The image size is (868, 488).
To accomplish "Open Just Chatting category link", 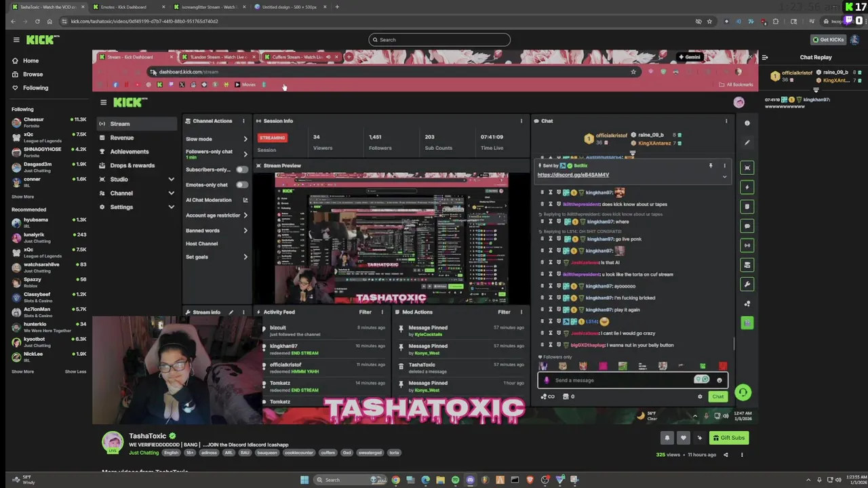I will coord(144,453).
